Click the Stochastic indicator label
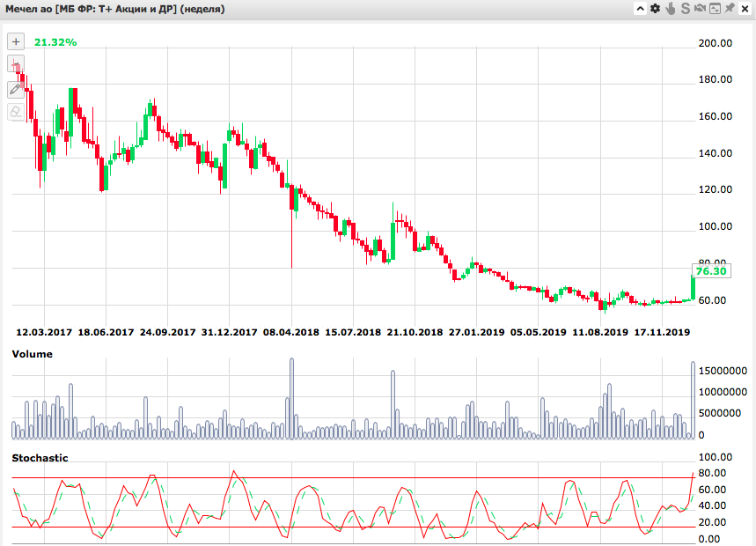Image resolution: width=756 pixels, height=546 pixels. [x=40, y=458]
